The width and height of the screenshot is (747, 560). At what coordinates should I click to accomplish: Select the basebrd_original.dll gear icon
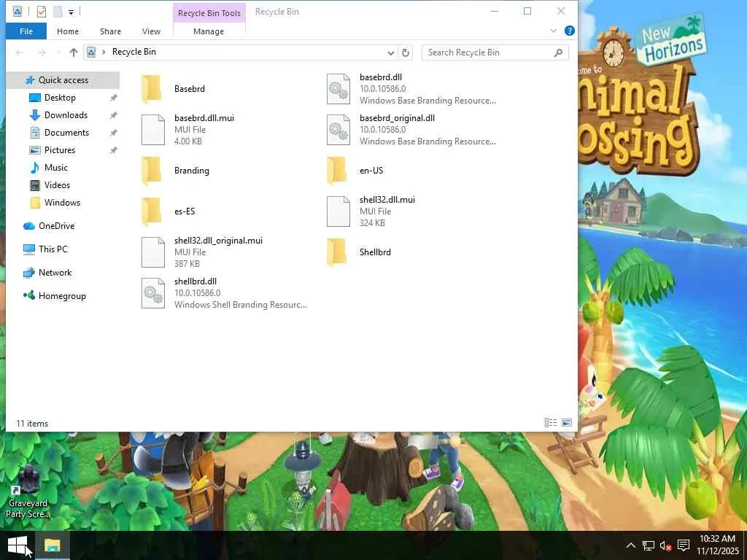coord(338,130)
